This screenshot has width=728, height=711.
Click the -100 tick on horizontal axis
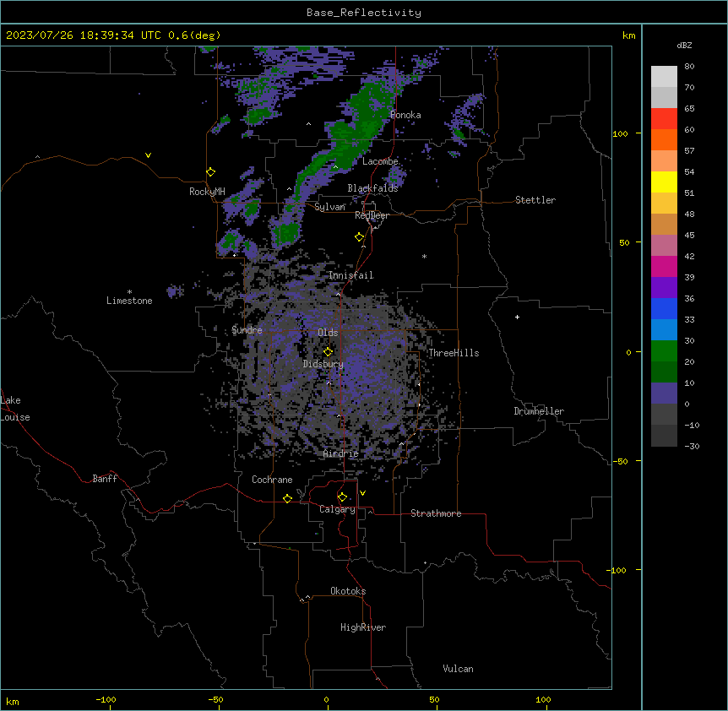point(106,699)
